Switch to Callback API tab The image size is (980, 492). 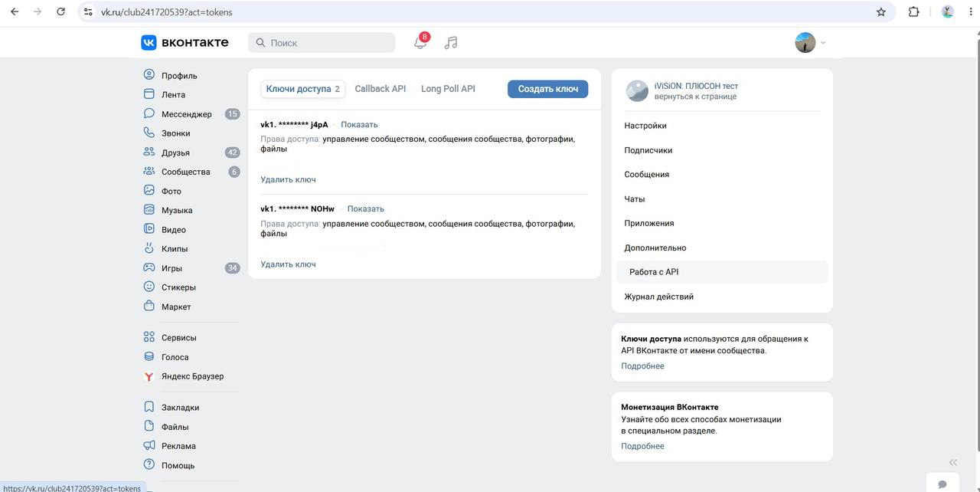[x=381, y=89]
